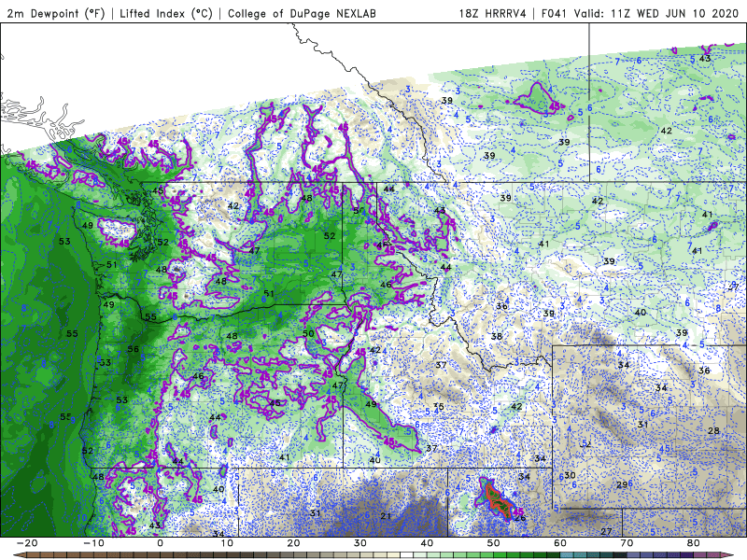Click the "18Z HRRRV4" model run label
747x560 pixels.
(492, 13)
